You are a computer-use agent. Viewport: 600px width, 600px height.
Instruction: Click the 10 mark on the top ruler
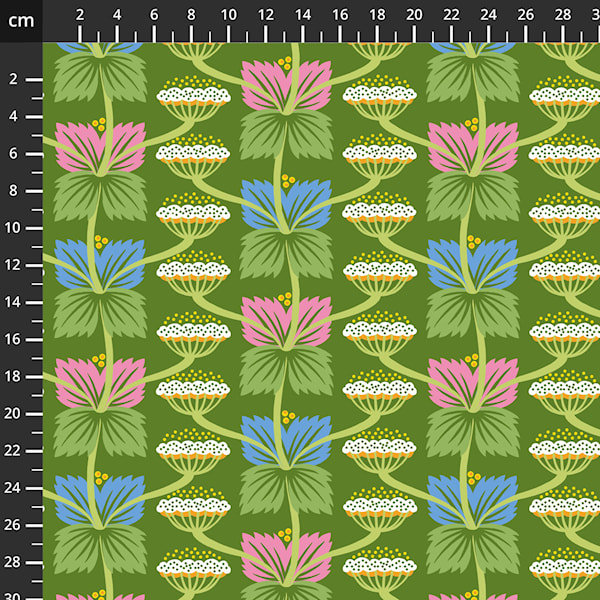click(228, 15)
